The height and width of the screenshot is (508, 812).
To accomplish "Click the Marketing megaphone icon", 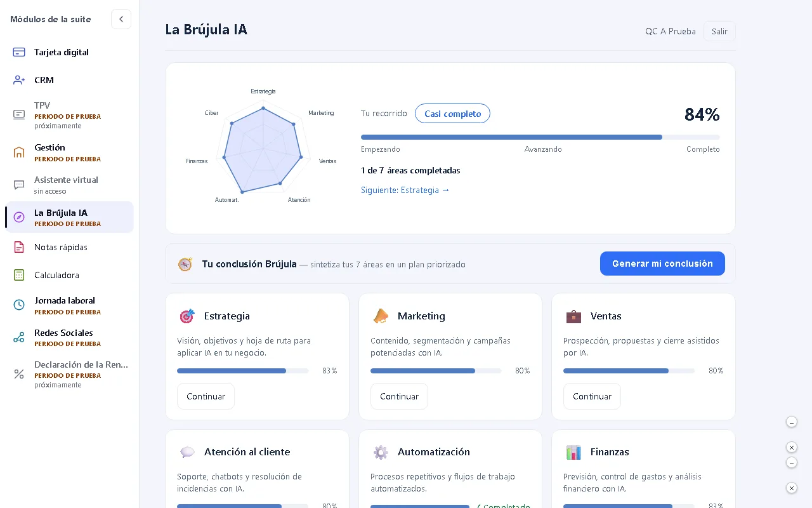I will [x=381, y=316].
